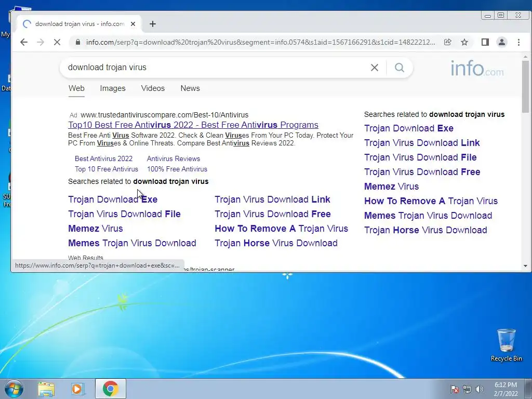Screen dimensions: 532x399
Task: Click 'Trojan Virus Download Link' in right sidebar
Action: pos(422,143)
